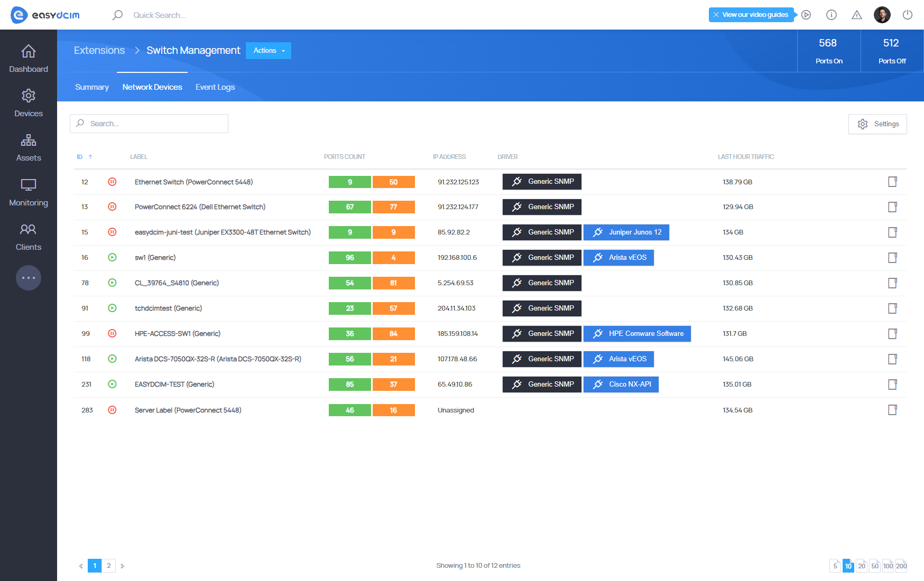
Task: Open details icon for Ethernet Switch PowerConnect 5448 row
Action: pos(892,182)
